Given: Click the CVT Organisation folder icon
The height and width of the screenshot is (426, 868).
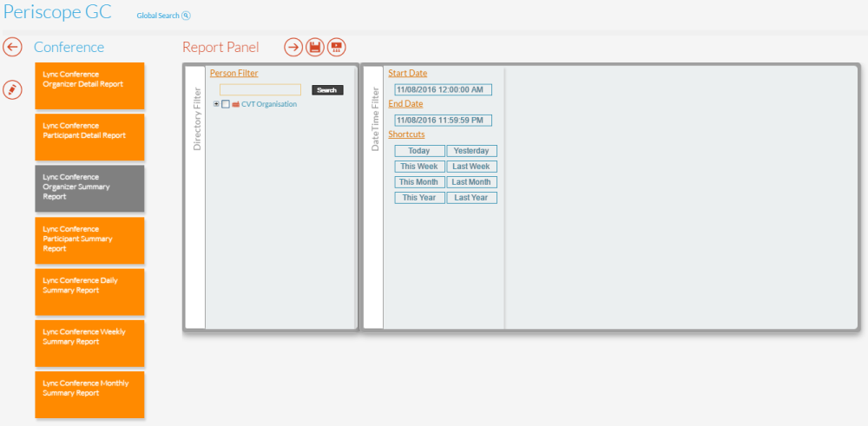Looking at the screenshot, I should 235,104.
